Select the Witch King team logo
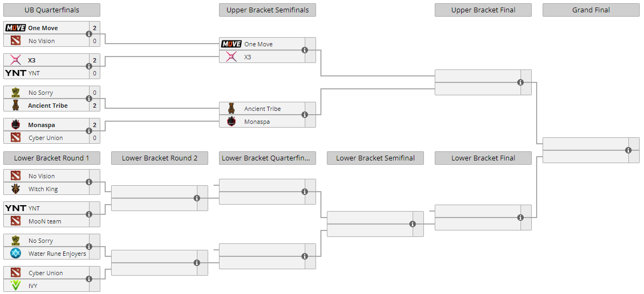The width and height of the screenshot is (644, 294). tap(16, 189)
